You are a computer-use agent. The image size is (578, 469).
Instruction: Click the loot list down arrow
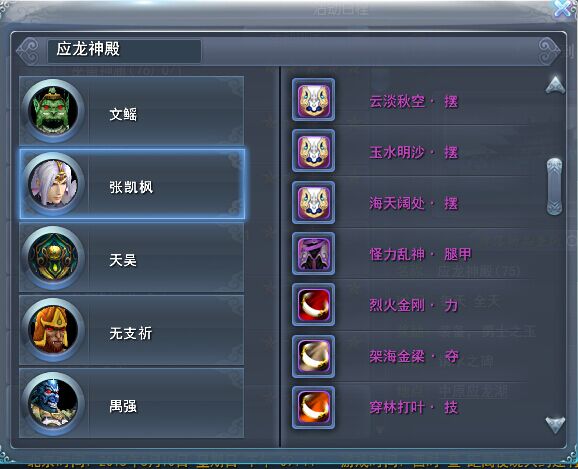(x=555, y=425)
